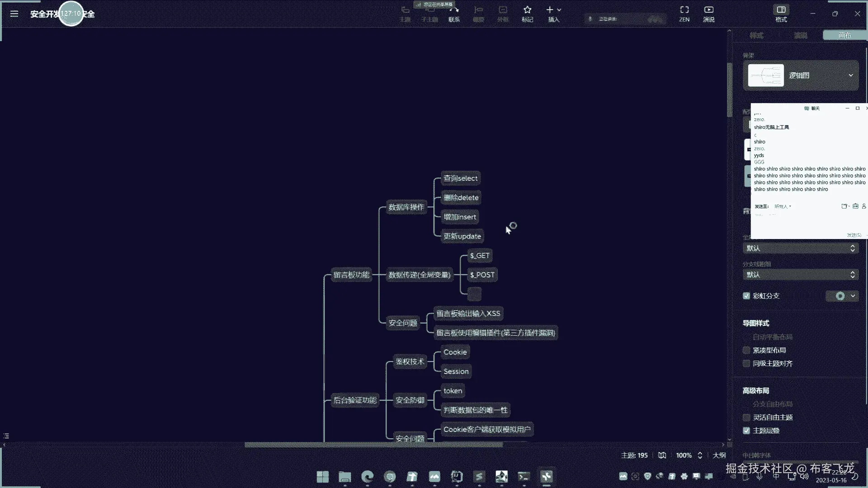Viewport: 868px width, 488px height.
Task: Enable 紧凑型布局 checkbox
Action: [746, 350]
